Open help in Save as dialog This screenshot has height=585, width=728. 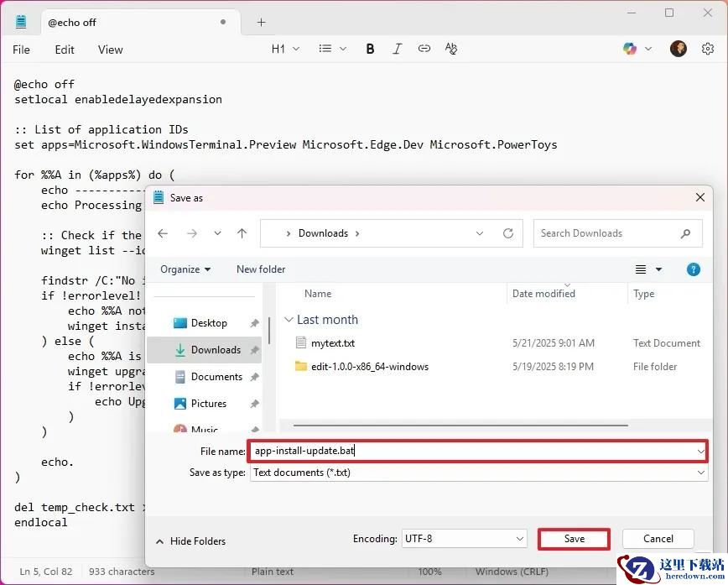693,269
